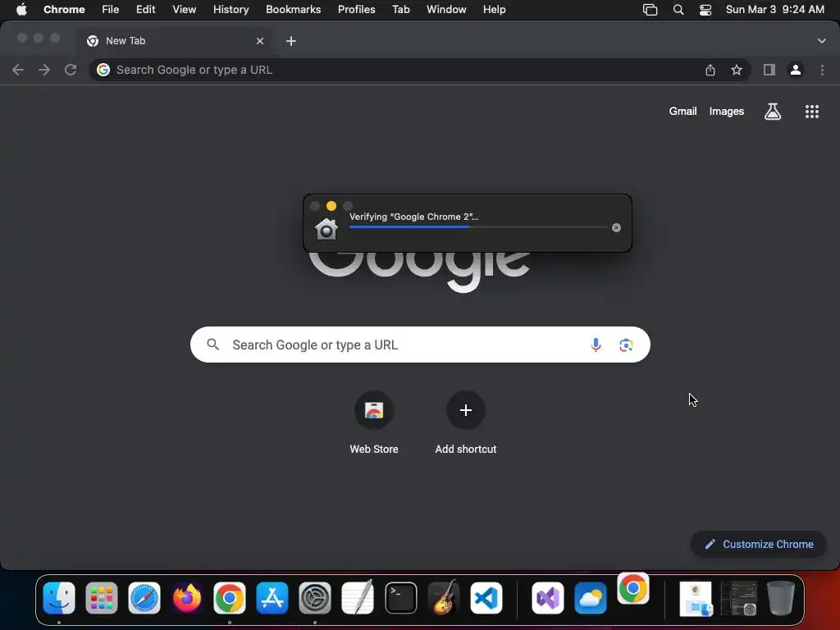Launch GarageBand from the Dock
This screenshot has width=840, height=630.
(x=444, y=598)
